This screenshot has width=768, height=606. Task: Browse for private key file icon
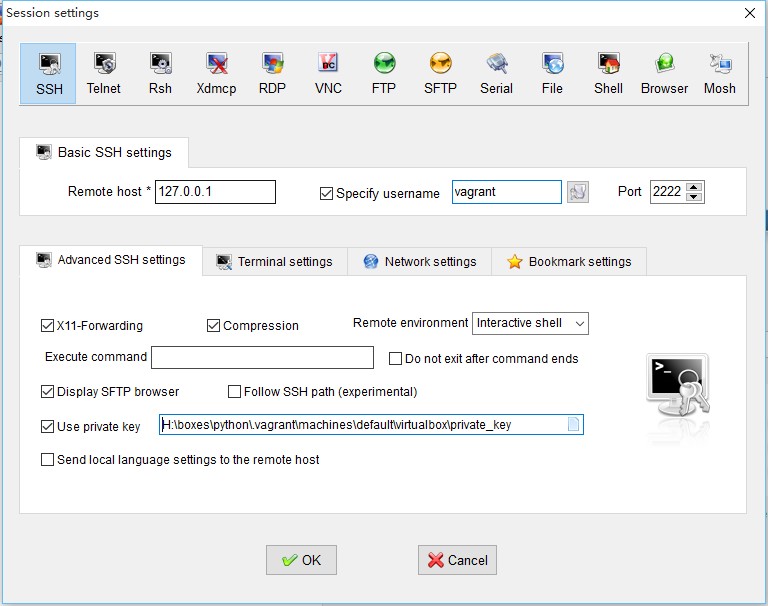(x=573, y=425)
